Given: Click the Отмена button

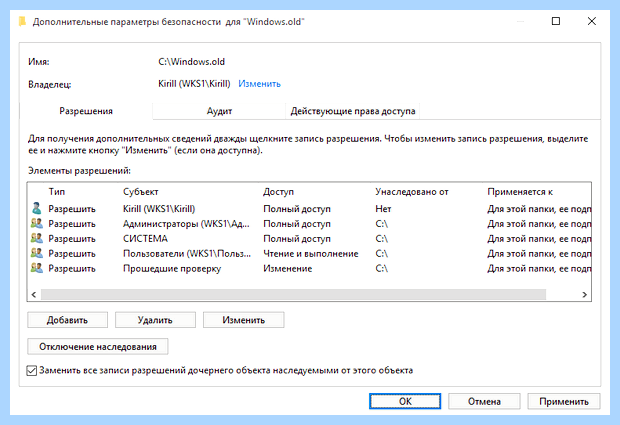Looking at the screenshot, I should click(484, 401).
